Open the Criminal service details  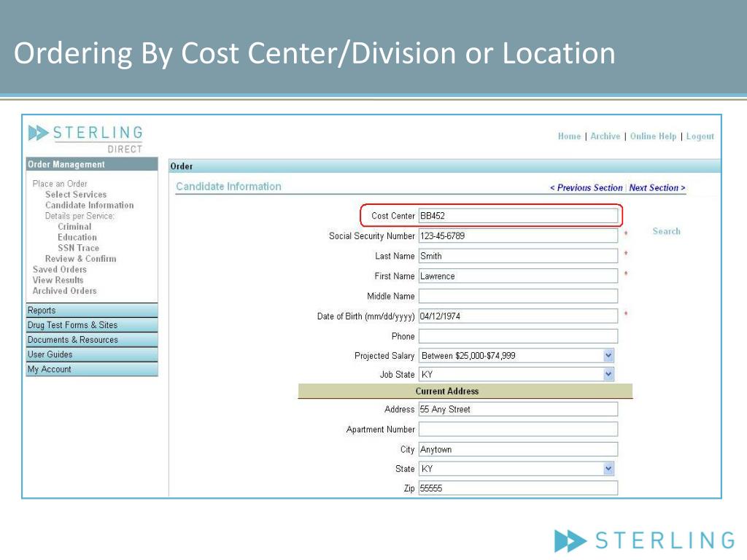(x=74, y=227)
